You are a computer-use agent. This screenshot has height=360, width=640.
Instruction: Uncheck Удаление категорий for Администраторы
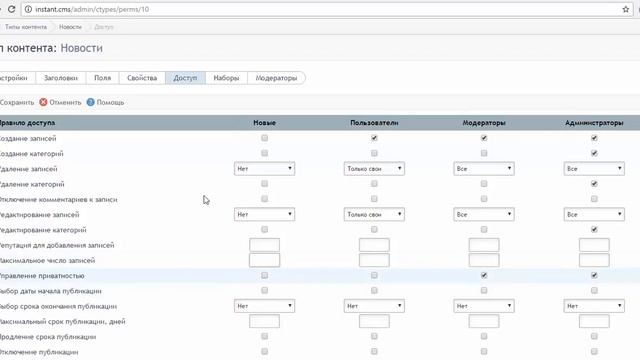(x=594, y=184)
